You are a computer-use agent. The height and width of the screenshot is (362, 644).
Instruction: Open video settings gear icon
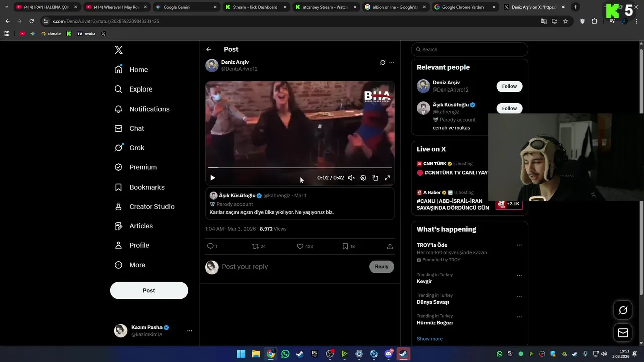[363, 178]
